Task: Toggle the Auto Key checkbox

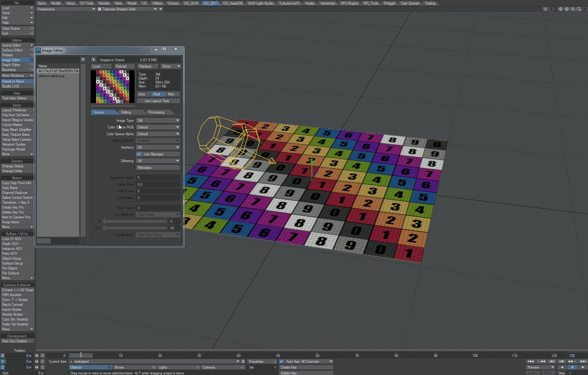Action: [281, 362]
